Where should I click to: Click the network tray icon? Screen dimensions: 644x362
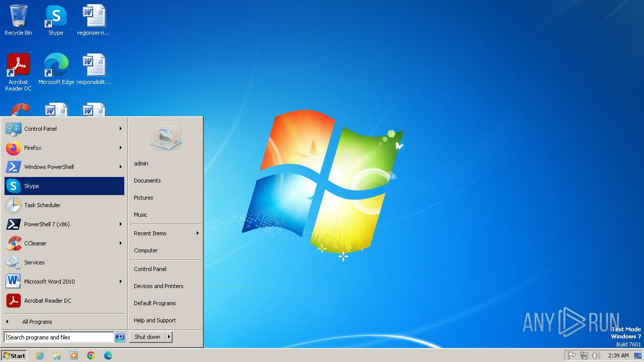tap(584, 355)
